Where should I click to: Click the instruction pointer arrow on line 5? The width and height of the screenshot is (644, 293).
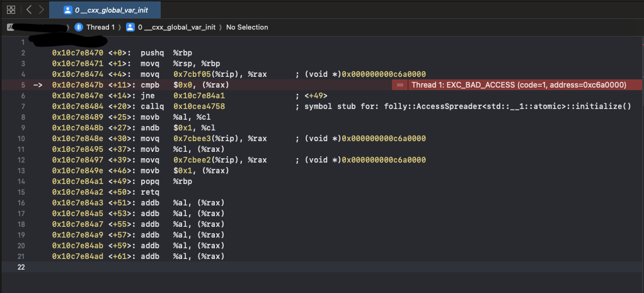pyautogui.click(x=37, y=85)
